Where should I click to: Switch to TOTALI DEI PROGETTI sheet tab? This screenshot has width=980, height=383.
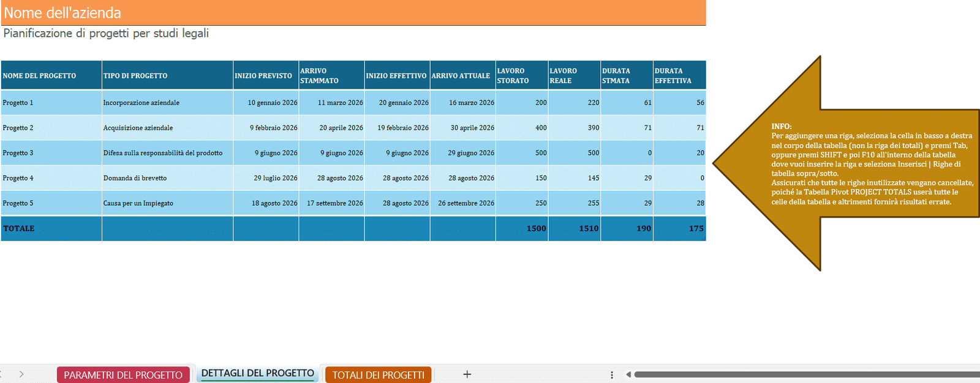click(378, 374)
